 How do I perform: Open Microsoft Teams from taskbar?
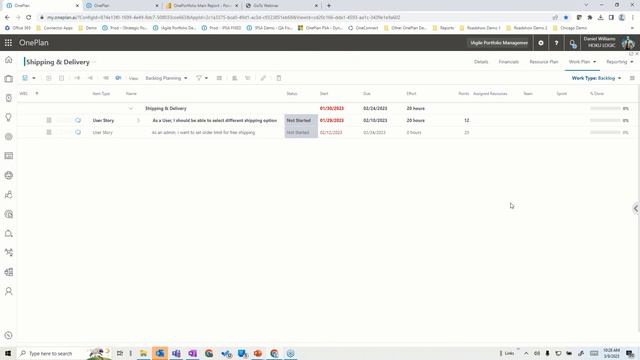tap(176, 353)
